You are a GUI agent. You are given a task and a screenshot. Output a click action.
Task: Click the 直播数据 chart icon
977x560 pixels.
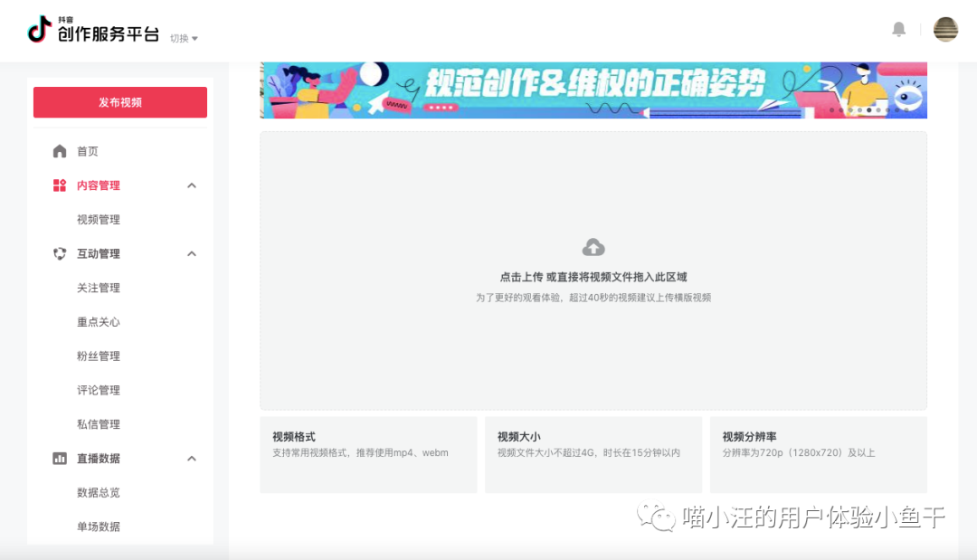[x=59, y=458]
